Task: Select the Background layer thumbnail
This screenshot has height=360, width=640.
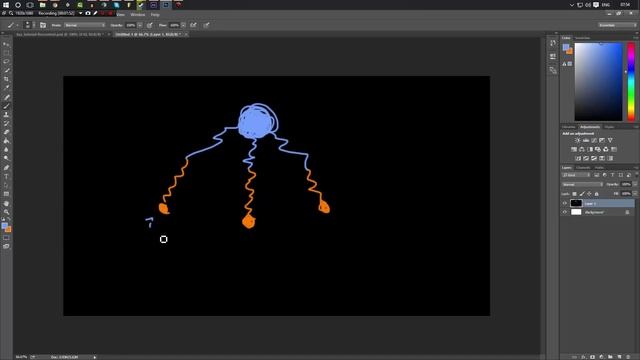Action: [576, 212]
